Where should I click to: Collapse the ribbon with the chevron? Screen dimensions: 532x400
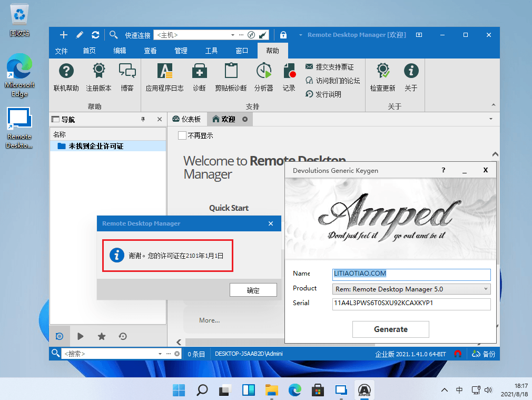pyautogui.click(x=494, y=105)
